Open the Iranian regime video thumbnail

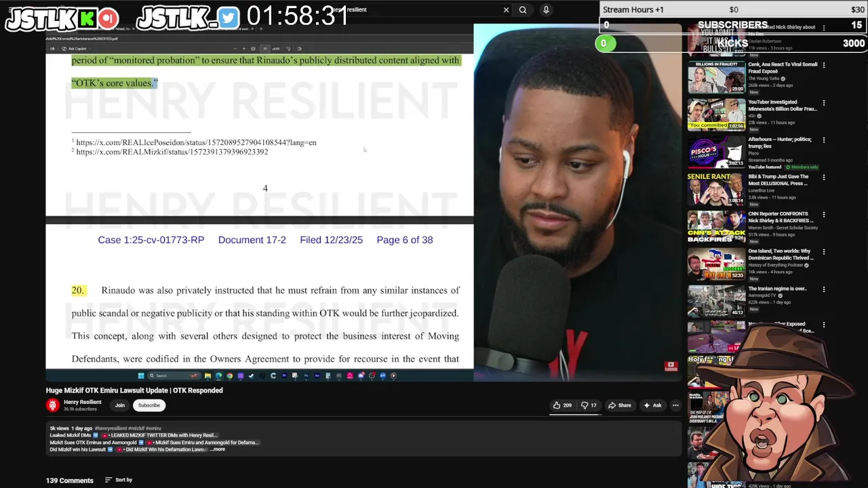click(x=716, y=301)
